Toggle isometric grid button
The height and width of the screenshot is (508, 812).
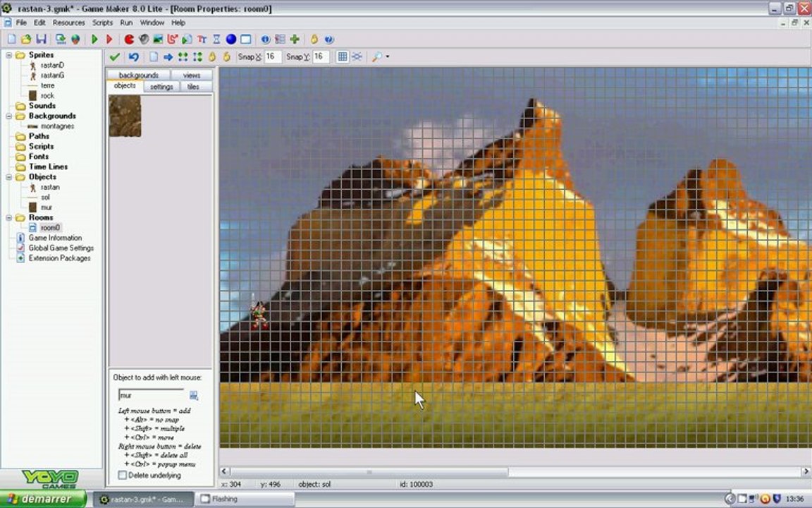point(357,57)
